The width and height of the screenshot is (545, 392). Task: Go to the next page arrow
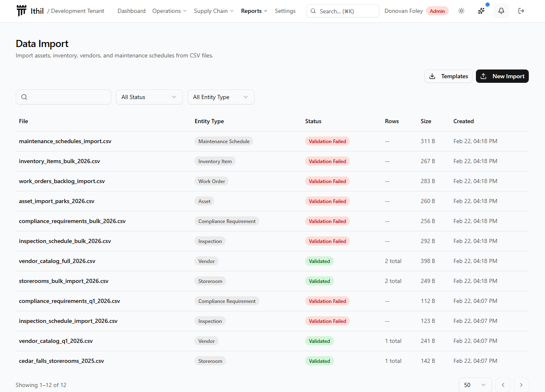(x=521, y=385)
